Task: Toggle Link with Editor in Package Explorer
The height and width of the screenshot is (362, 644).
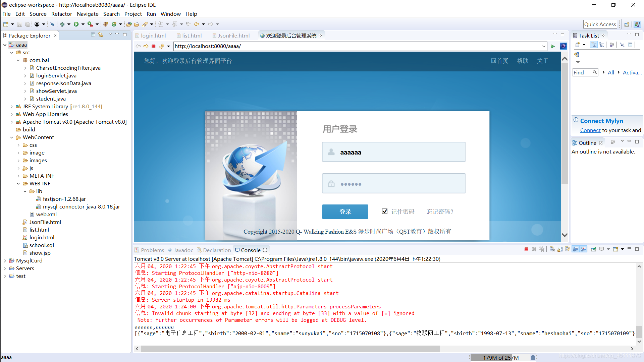Action: (x=100, y=35)
